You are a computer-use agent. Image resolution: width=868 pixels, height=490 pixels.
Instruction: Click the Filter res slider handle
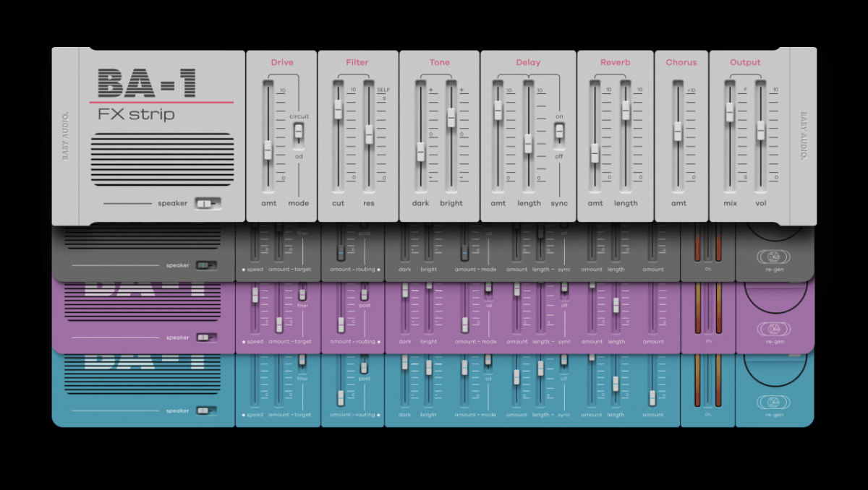[368, 134]
